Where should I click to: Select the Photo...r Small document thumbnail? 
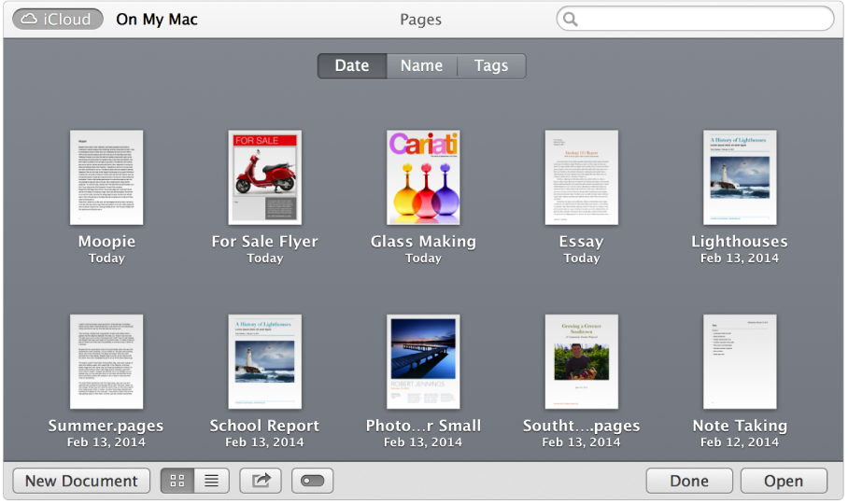[x=423, y=361]
